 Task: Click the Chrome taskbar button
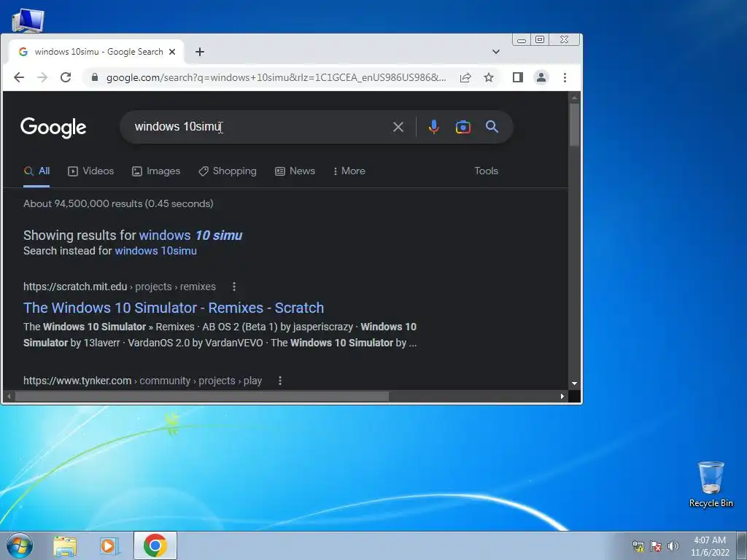pos(155,545)
